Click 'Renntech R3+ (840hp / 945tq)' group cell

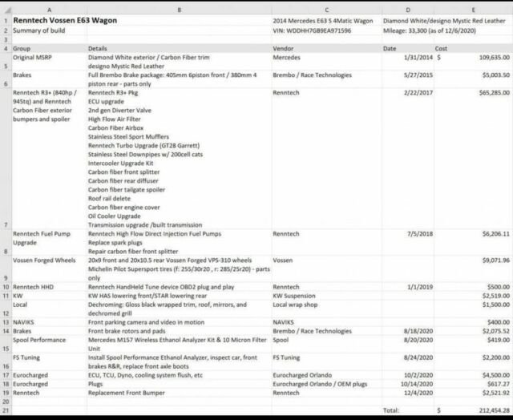pos(50,159)
